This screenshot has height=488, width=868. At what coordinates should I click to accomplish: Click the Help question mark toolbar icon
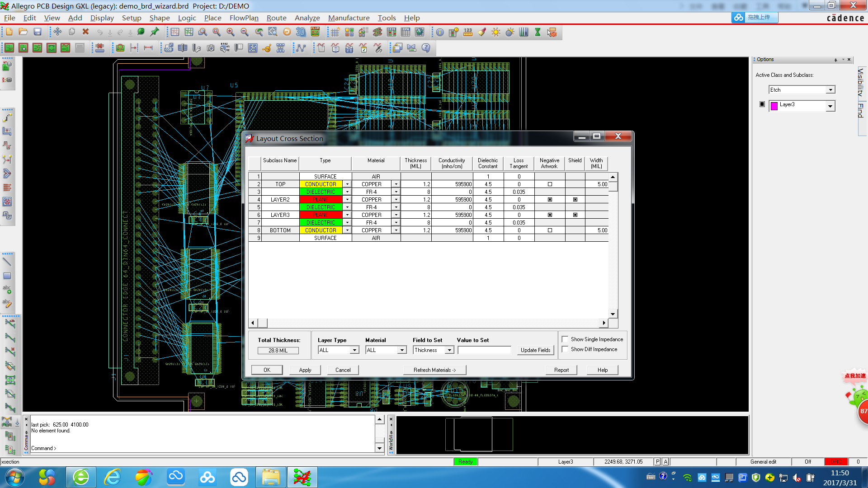tap(426, 48)
